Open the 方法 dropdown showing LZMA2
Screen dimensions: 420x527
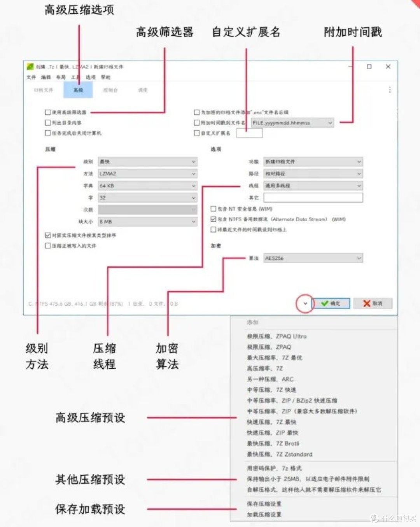pos(147,174)
